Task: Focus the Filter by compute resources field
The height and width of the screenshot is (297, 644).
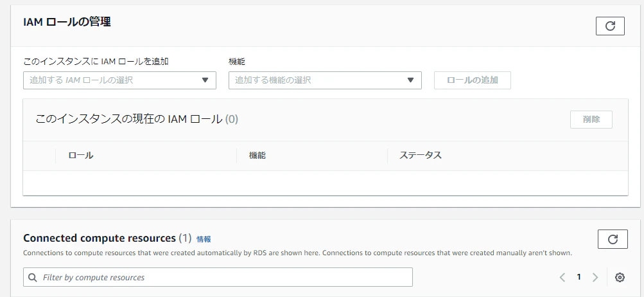Action: [218, 277]
